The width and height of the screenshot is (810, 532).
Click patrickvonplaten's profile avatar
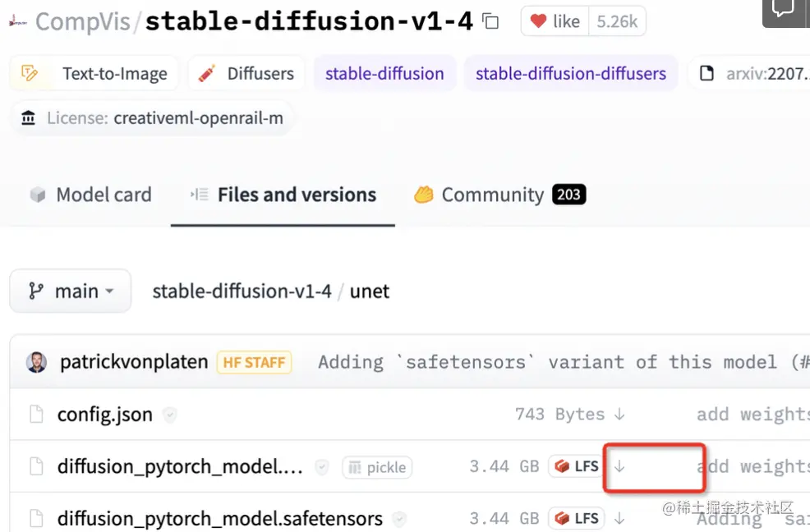pyautogui.click(x=37, y=362)
